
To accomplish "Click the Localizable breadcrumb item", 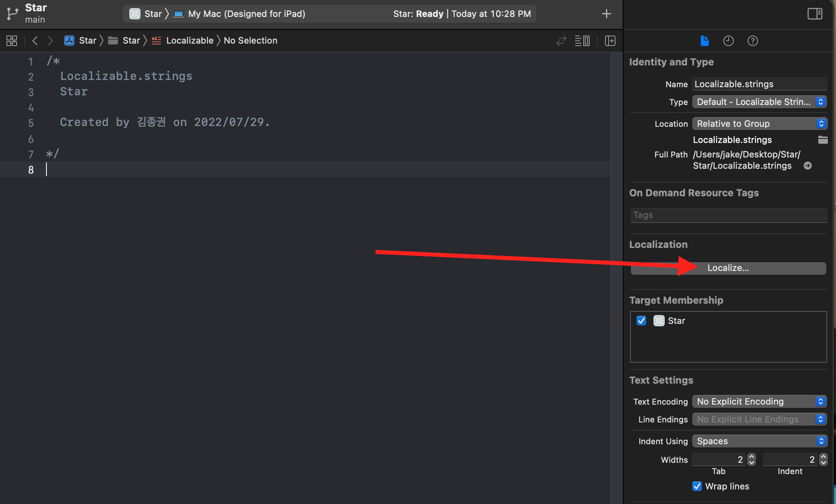I will (x=189, y=40).
